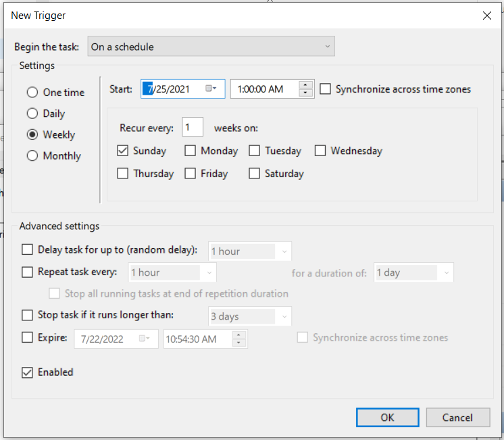Check the Wednesday checkbox

[x=320, y=151]
